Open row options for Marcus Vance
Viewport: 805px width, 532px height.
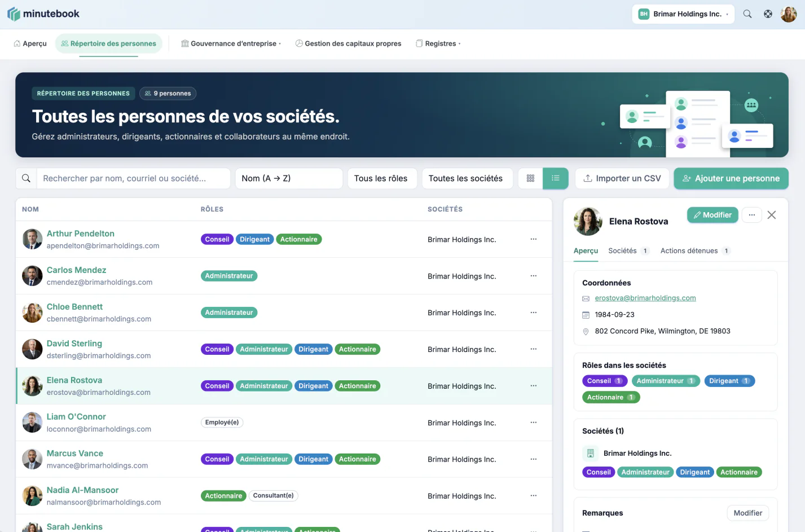[534, 459]
